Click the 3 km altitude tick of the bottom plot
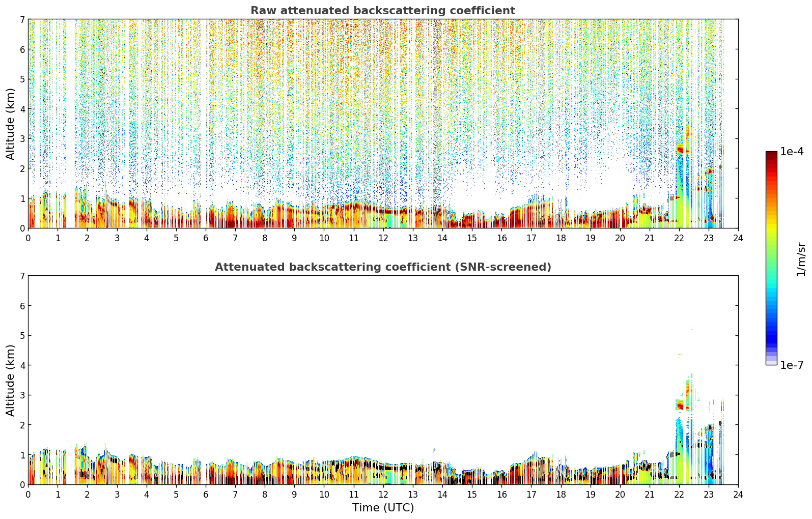 click(22, 395)
